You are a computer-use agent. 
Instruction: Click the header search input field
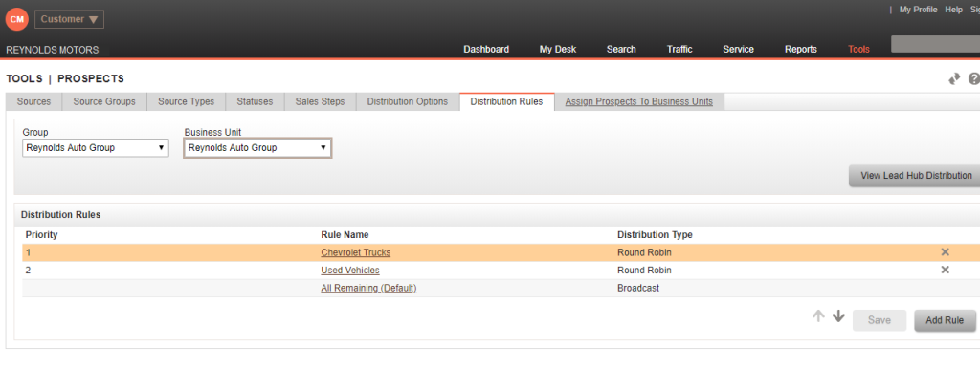click(936, 44)
